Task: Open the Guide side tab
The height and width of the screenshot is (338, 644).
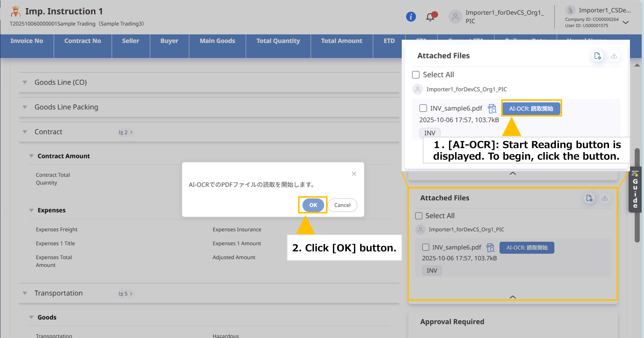Action: pyautogui.click(x=635, y=189)
